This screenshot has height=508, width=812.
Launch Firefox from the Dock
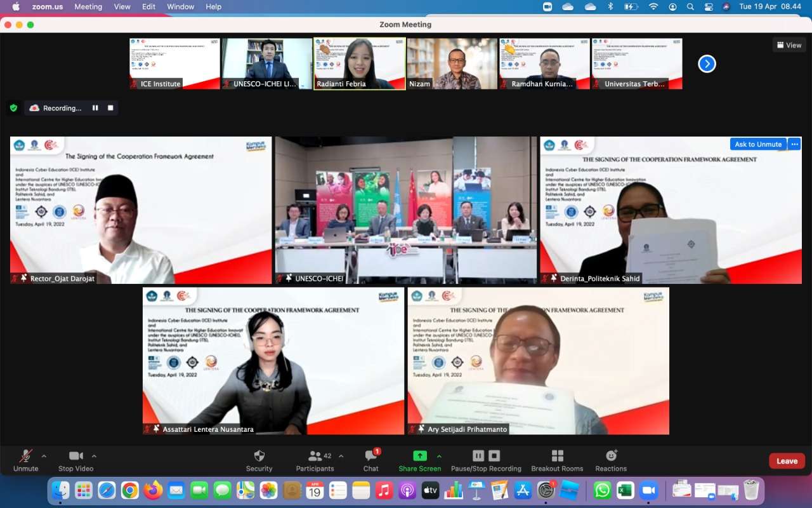pyautogui.click(x=153, y=490)
